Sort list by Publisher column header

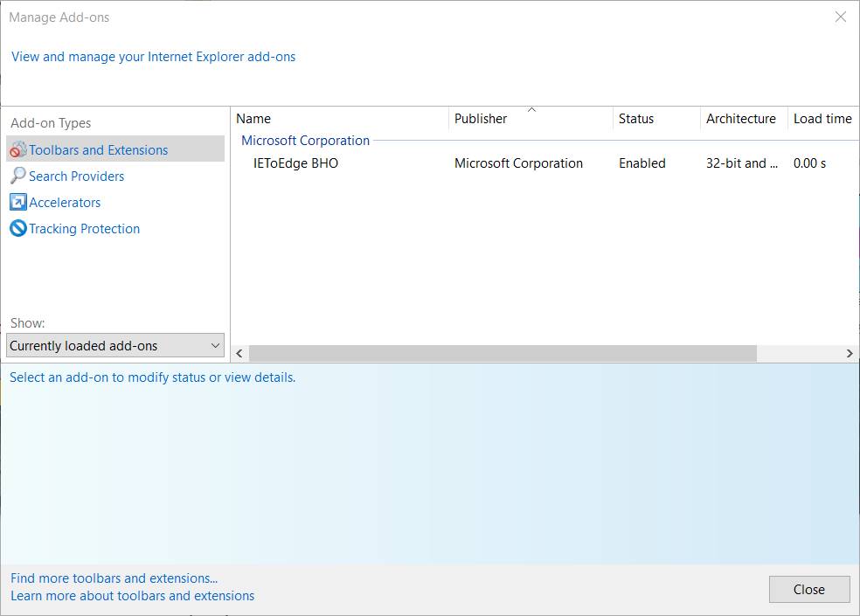point(531,119)
